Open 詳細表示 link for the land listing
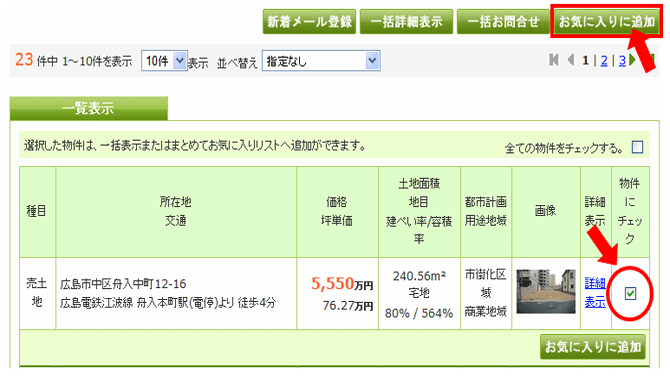 click(595, 292)
